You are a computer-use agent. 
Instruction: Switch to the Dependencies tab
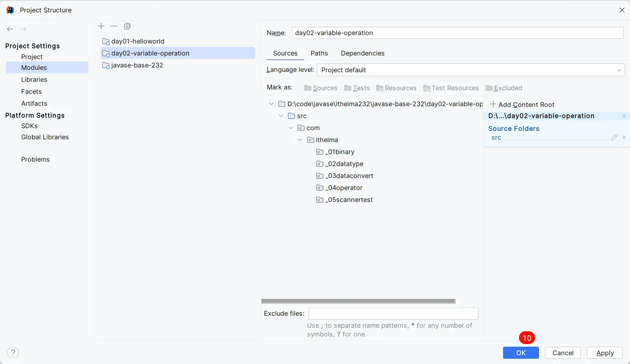point(363,53)
